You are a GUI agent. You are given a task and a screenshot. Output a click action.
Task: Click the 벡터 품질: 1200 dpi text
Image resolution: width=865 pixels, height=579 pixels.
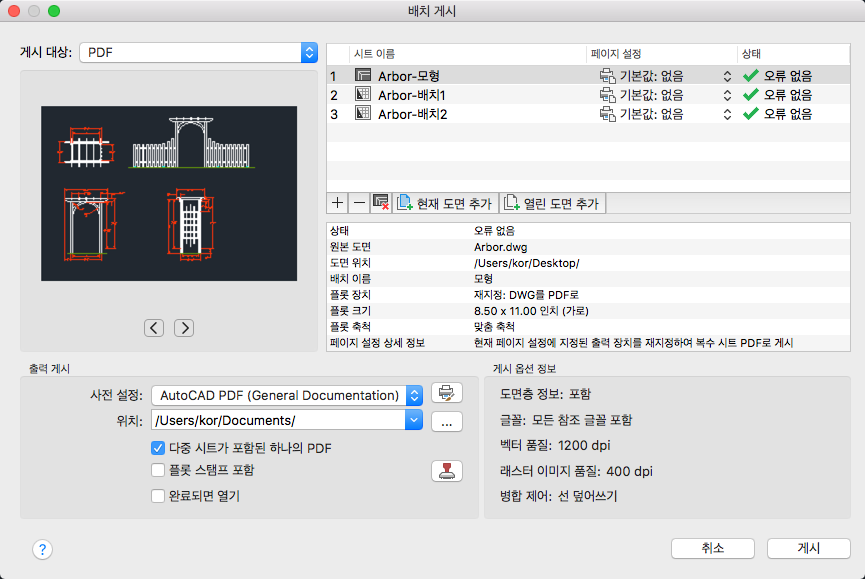click(x=555, y=446)
